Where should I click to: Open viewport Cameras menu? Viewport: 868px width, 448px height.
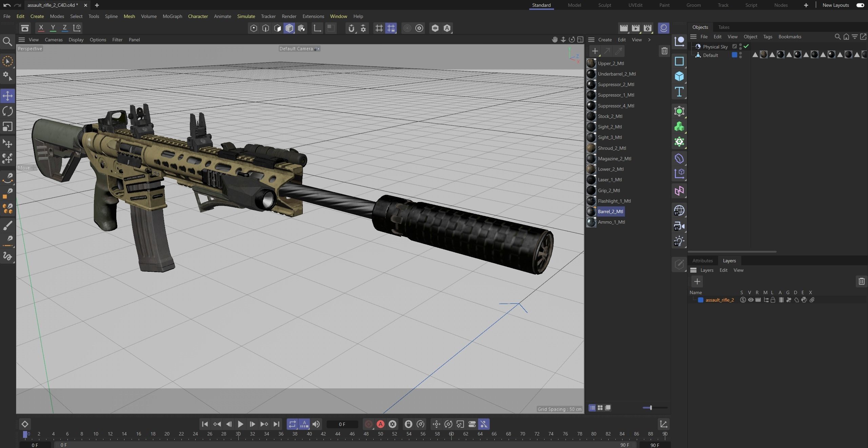(54, 40)
